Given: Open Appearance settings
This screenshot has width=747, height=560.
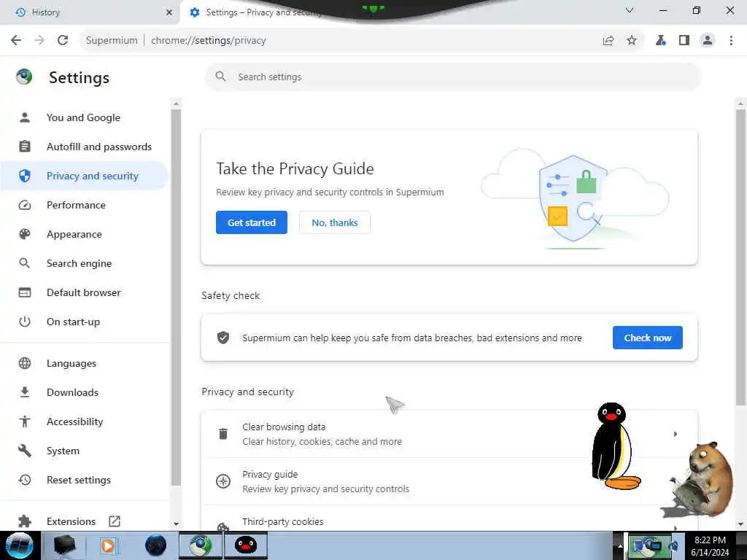Looking at the screenshot, I should tap(85, 234).
